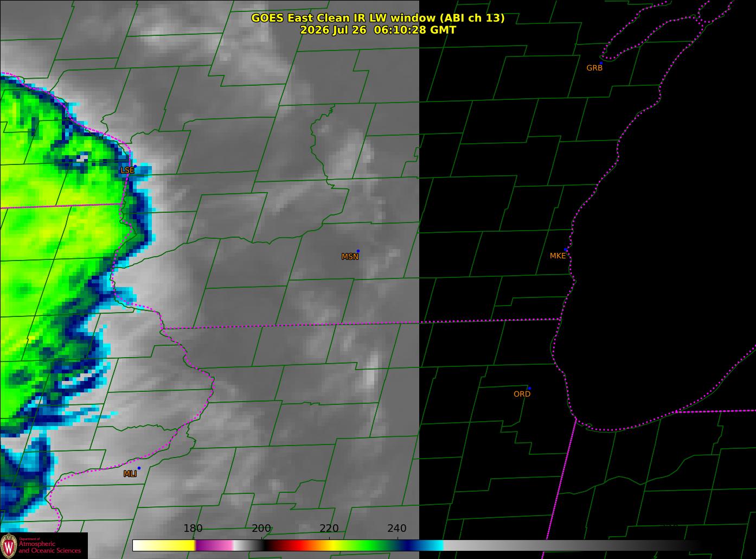This screenshot has width=756, height=559.
Task: Click the 240 colorbar tick label
Action: pos(397,528)
